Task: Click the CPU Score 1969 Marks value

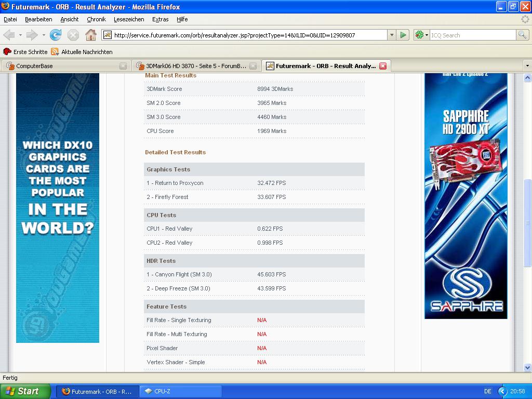Action: 272,131
